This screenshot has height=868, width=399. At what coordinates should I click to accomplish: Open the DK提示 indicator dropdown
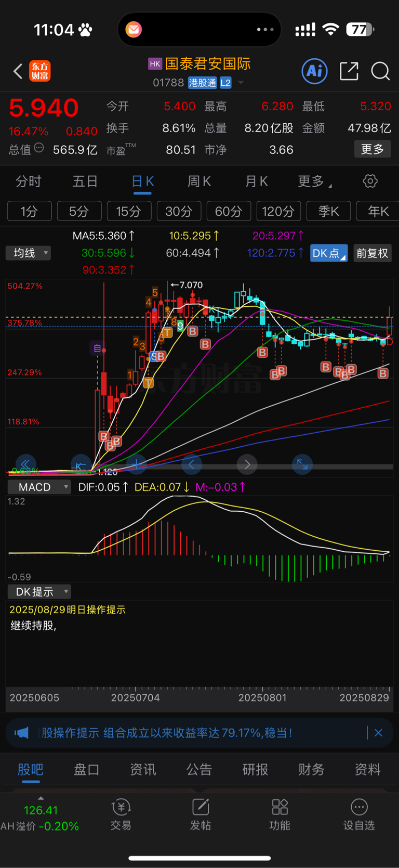[39, 592]
